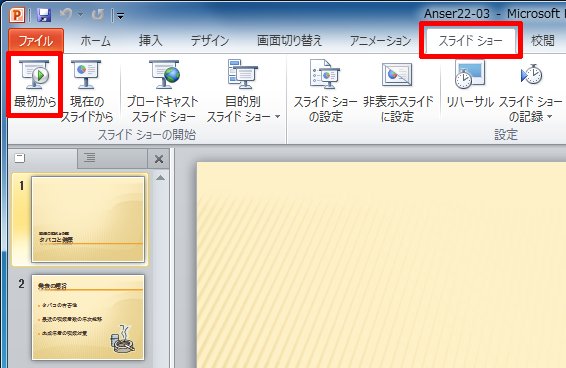Click the Undo button

(66, 15)
